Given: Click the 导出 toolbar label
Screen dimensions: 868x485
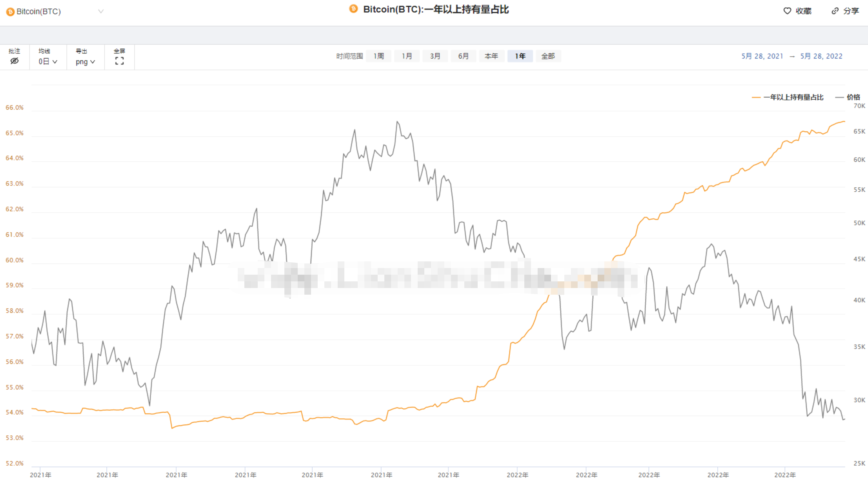Looking at the screenshot, I should coord(81,51).
